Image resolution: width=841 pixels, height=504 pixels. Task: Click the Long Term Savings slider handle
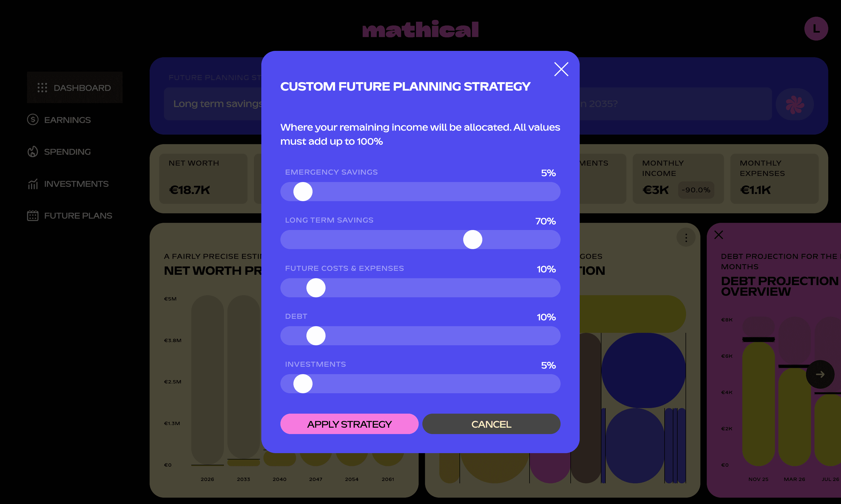[x=472, y=240]
